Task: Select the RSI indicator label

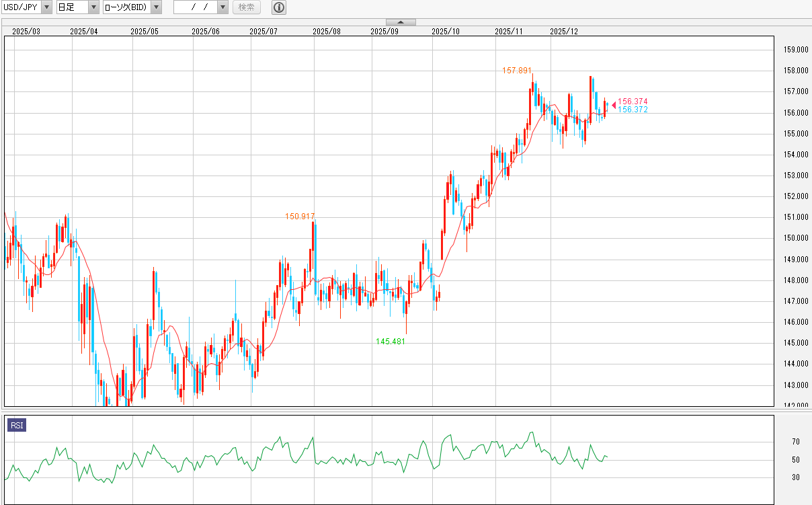Action: coord(16,425)
